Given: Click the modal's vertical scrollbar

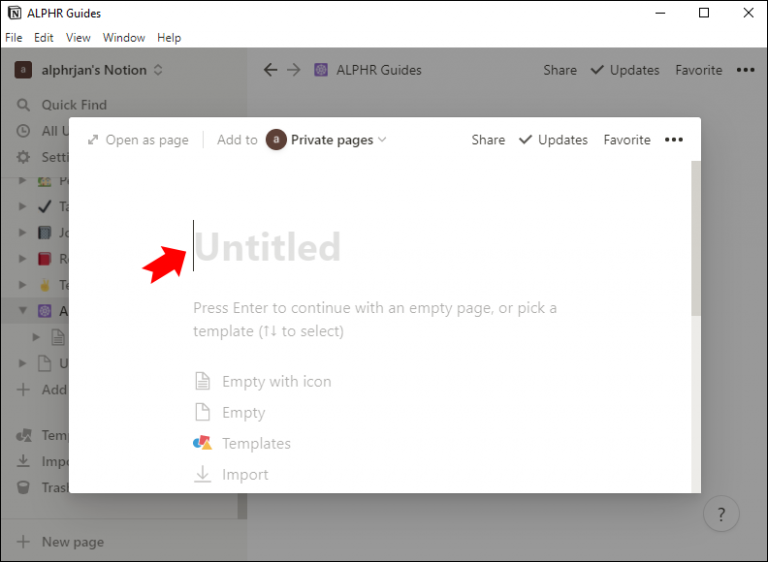Looking at the screenshot, I should click(696, 239).
